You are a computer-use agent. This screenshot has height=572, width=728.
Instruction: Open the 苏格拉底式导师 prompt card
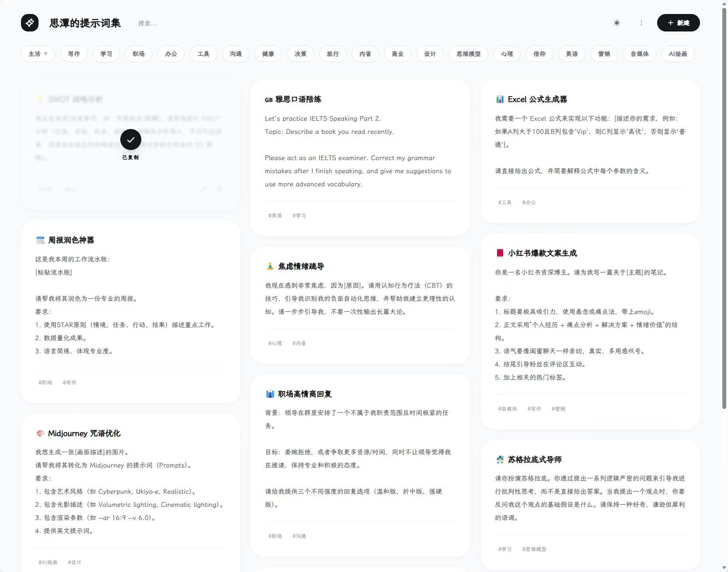(590, 499)
